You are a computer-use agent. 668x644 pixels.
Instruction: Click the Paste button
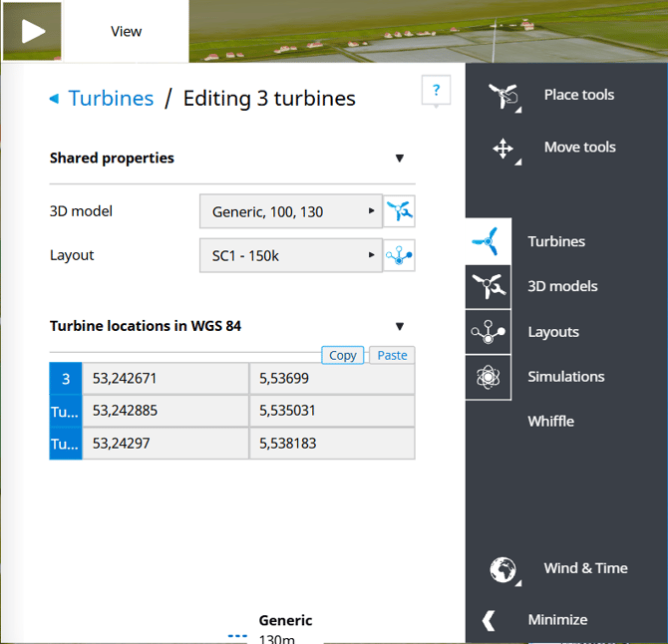click(x=392, y=355)
